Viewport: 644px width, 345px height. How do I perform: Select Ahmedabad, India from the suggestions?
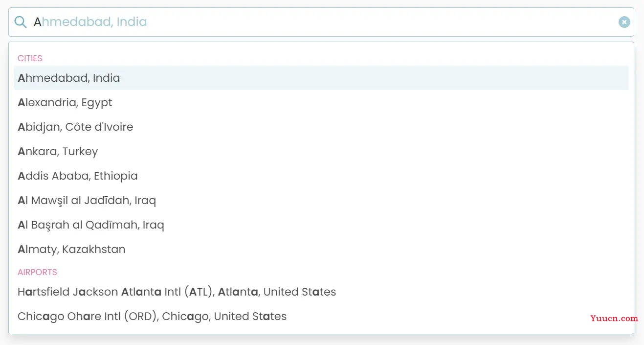(x=321, y=78)
